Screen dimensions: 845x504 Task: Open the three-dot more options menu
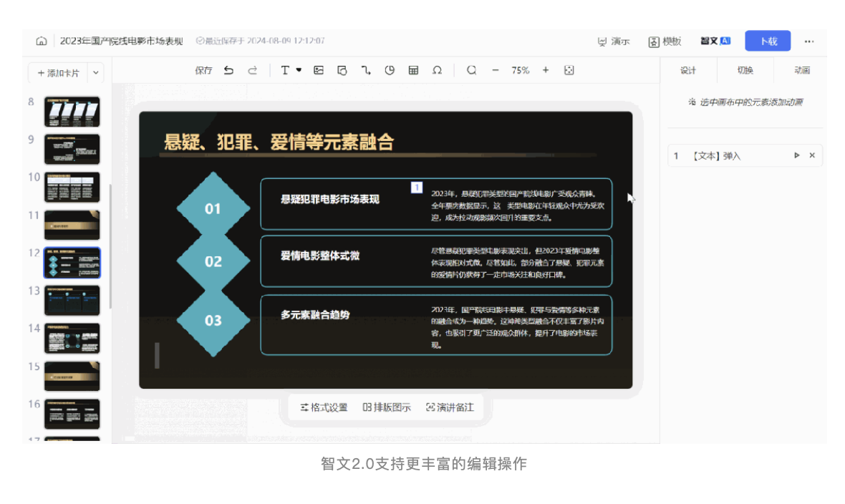pyautogui.click(x=809, y=42)
